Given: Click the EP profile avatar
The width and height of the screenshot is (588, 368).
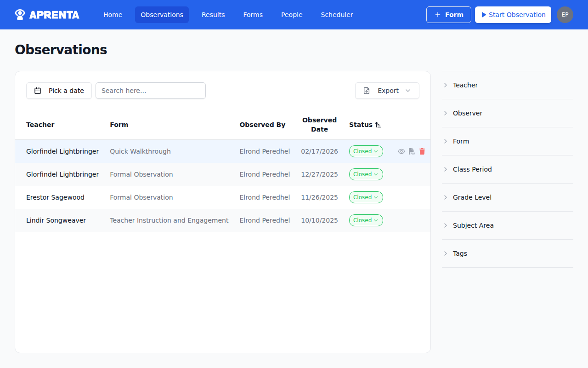Looking at the screenshot, I should click(565, 14).
